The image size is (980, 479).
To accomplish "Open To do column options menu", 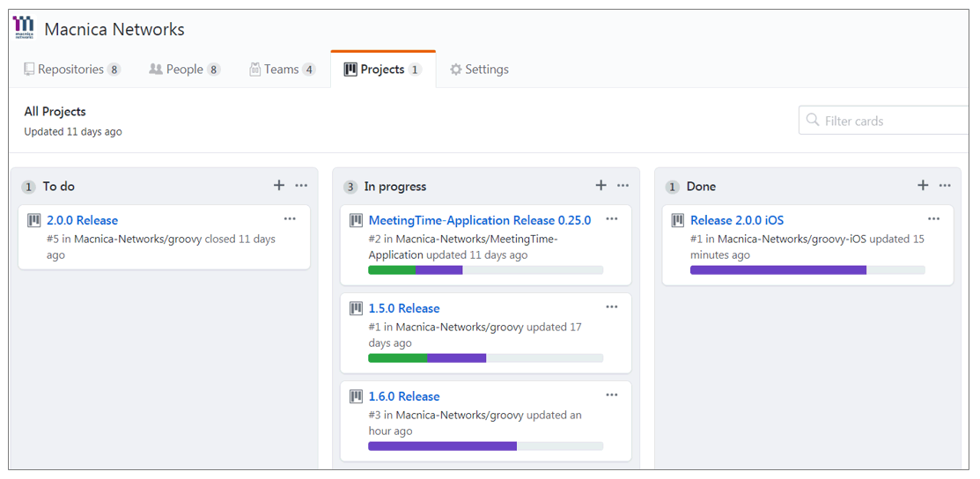I will click(301, 185).
